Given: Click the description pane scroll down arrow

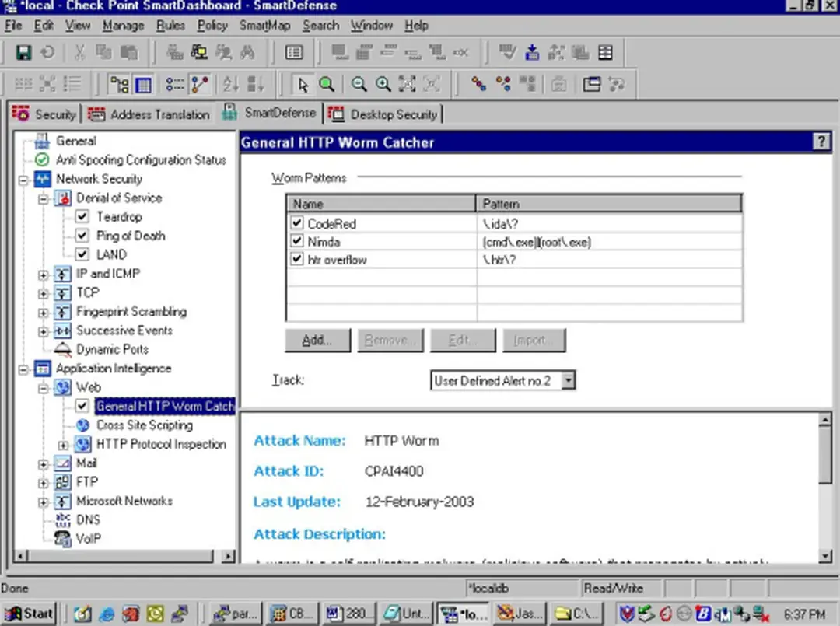Looking at the screenshot, I should (825, 556).
